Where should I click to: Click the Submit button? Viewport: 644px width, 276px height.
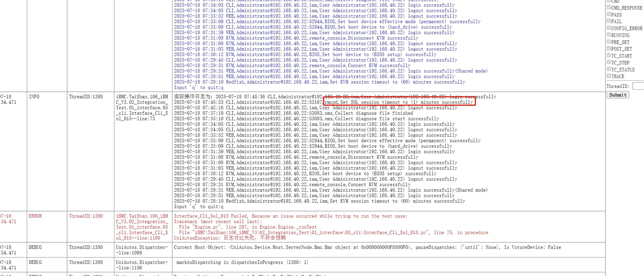click(618, 95)
